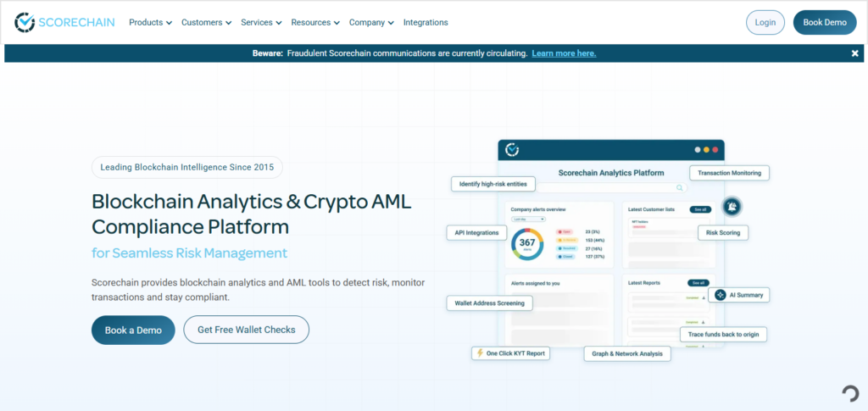Click the Login button
The height and width of the screenshot is (411, 868).
765,23
